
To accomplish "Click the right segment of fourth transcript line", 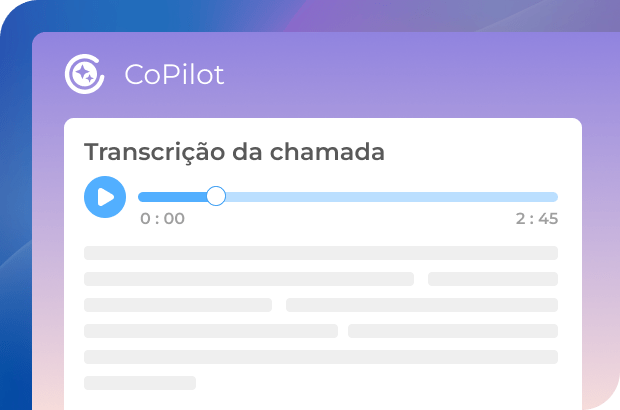I will [x=452, y=331].
